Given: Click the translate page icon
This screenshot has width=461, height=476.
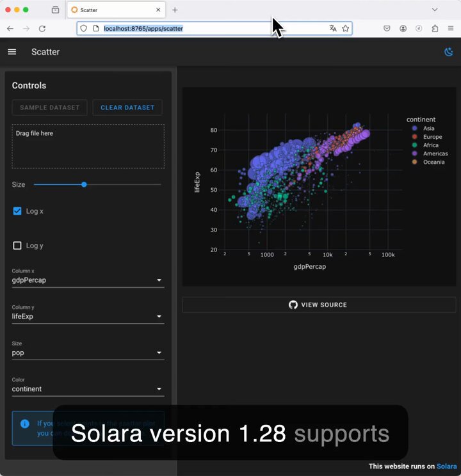Looking at the screenshot, I should (333, 28).
